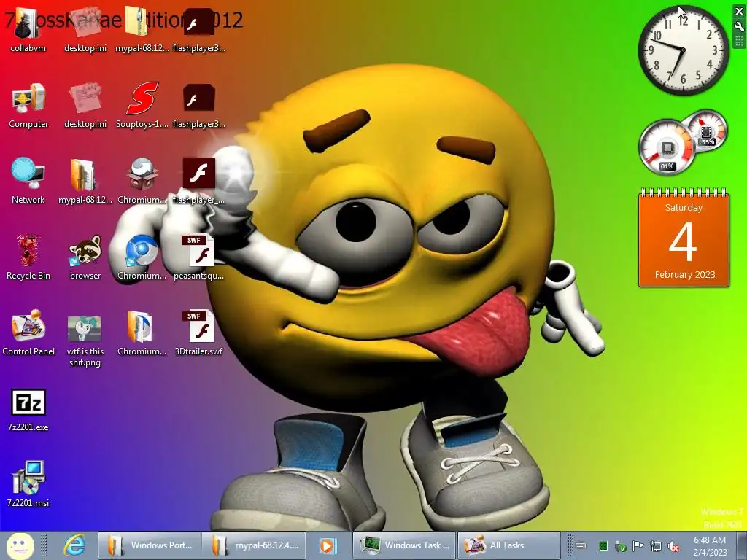Viewport: 747px width, 560px height.
Task: Click the green Task Manager CPU tray icon
Action: coord(603,545)
